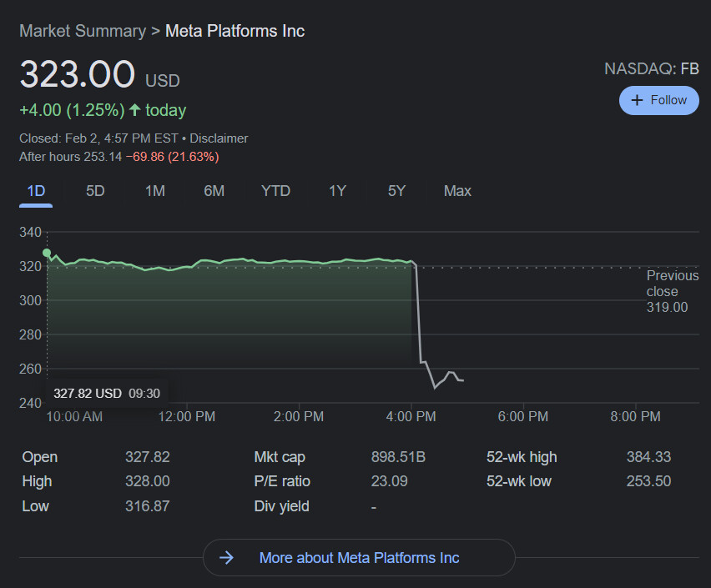
Task: Open the Disclaimer link
Action: pos(219,138)
